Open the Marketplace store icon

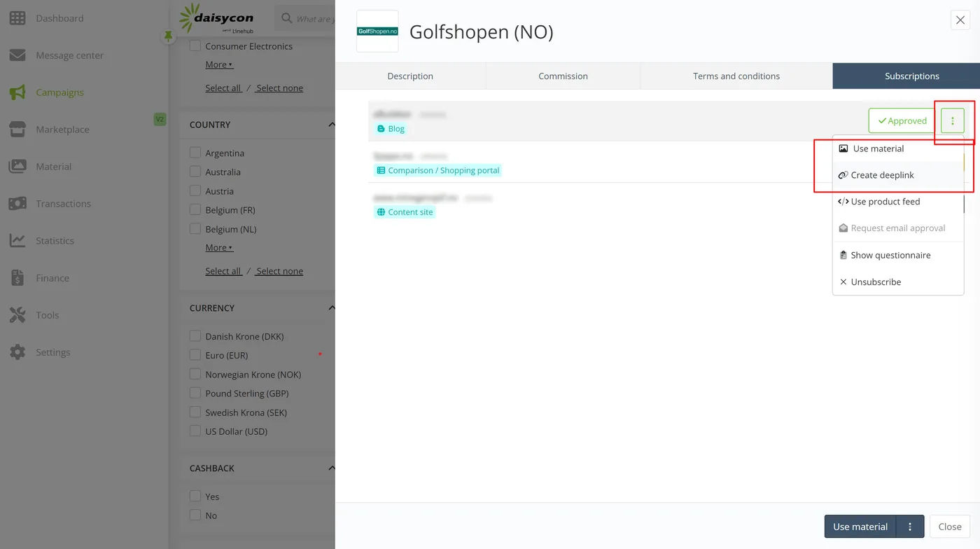(17, 130)
